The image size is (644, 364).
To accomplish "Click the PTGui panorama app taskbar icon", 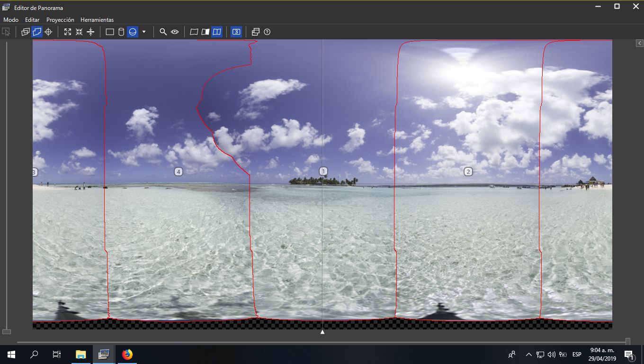I will tap(104, 355).
